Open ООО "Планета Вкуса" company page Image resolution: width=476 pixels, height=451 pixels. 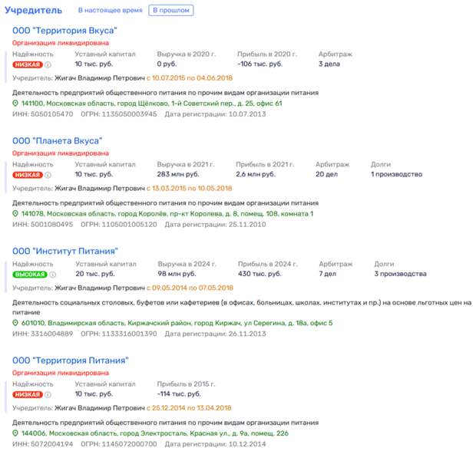(x=58, y=140)
